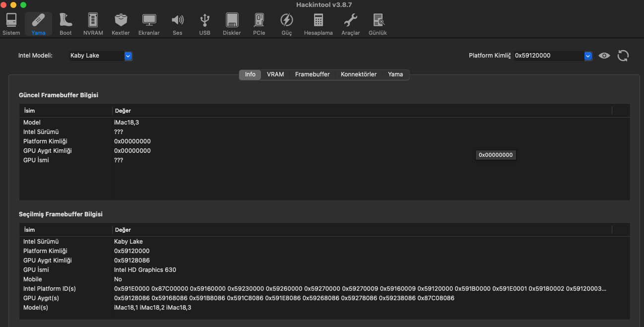Select the Model iMac18,3 row
644x327 pixels.
coord(324,122)
